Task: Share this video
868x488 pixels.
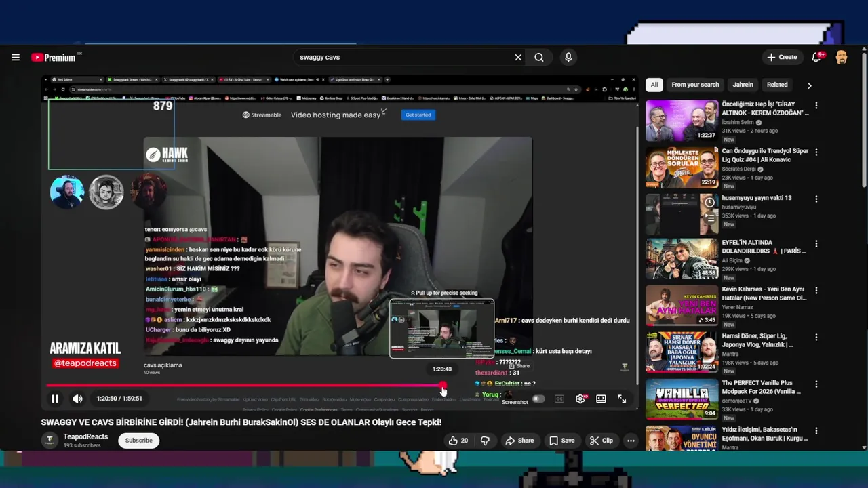Action: [519, 441]
